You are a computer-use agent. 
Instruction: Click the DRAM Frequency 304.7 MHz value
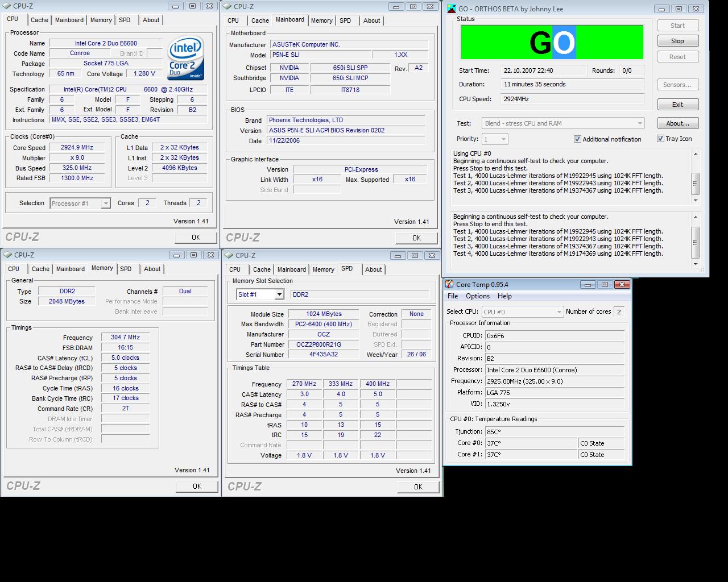[125, 337]
